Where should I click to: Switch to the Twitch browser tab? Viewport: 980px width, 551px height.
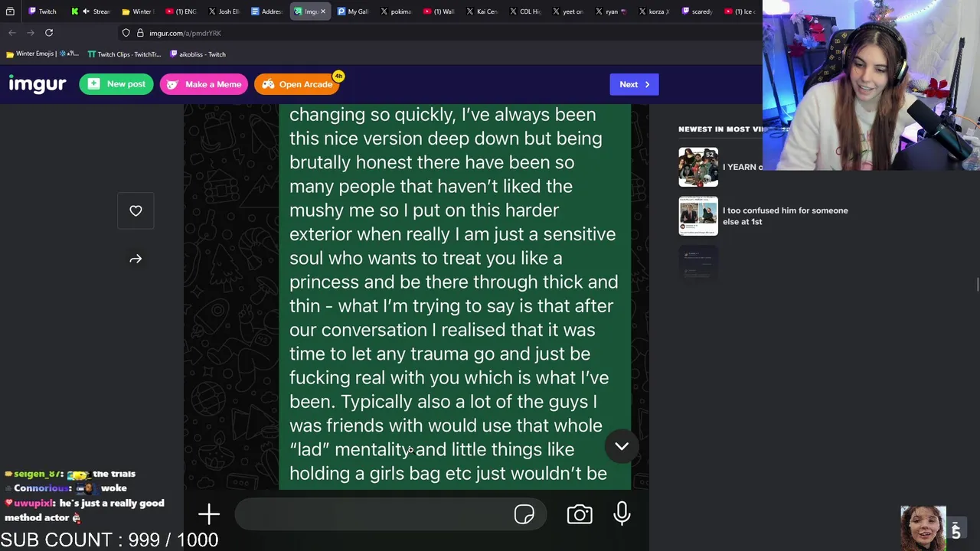click(x=42, y=11)
